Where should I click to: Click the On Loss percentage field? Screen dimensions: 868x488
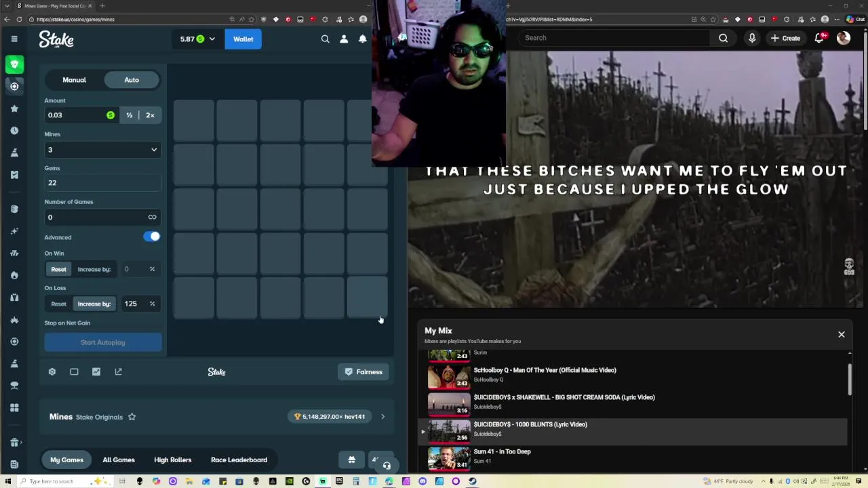(x=140, y=304)
